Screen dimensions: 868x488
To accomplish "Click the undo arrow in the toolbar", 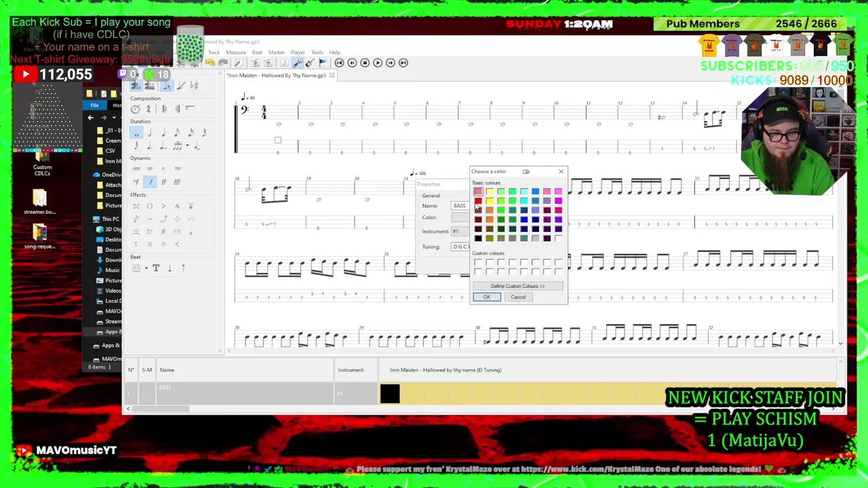I will coord(210,63).
